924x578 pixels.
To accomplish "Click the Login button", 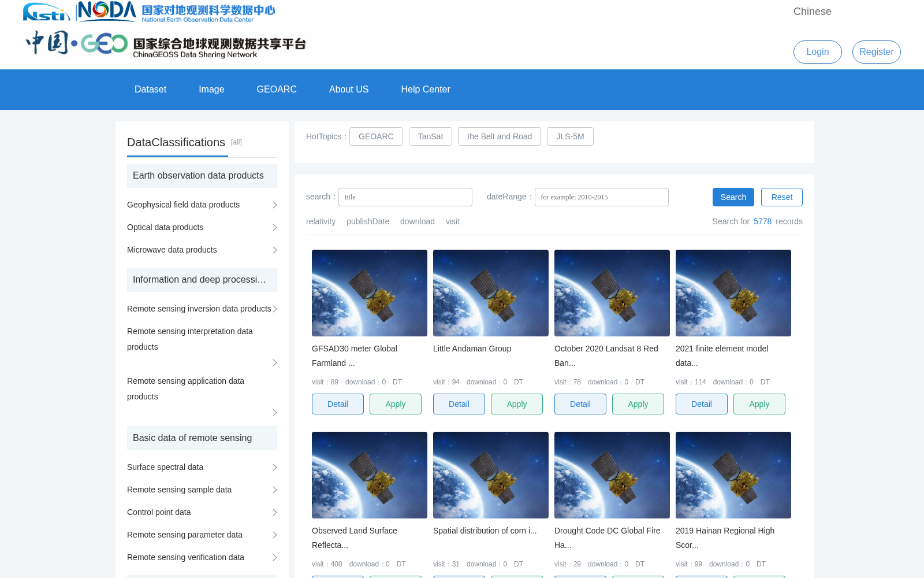I will click(818, 52).
